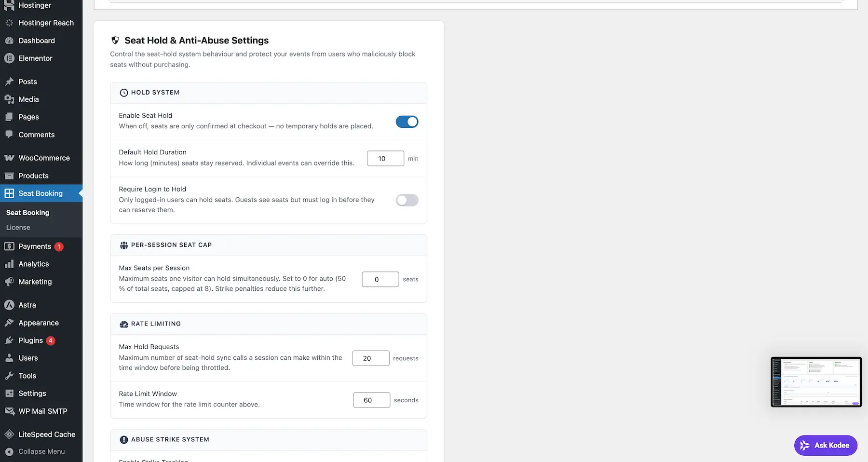Click the Max Seats per Session field
The width and height of the screenshot is (868, 462).
click(380, 279)
